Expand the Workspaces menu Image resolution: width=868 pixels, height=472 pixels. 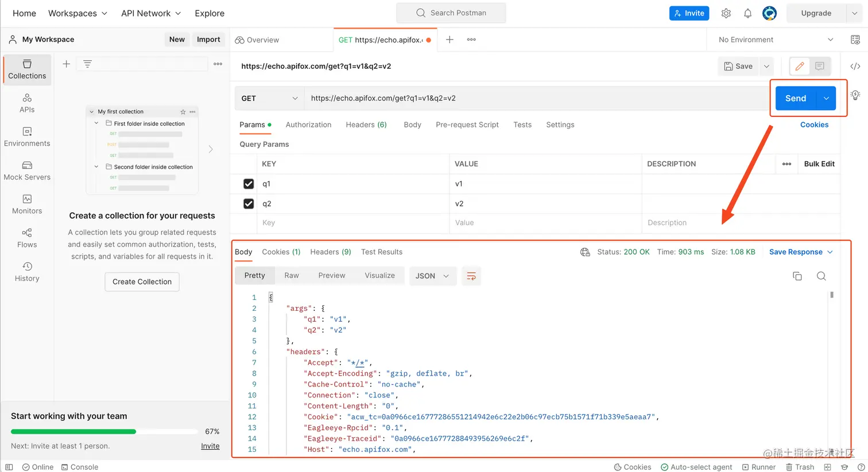point(77,13)
